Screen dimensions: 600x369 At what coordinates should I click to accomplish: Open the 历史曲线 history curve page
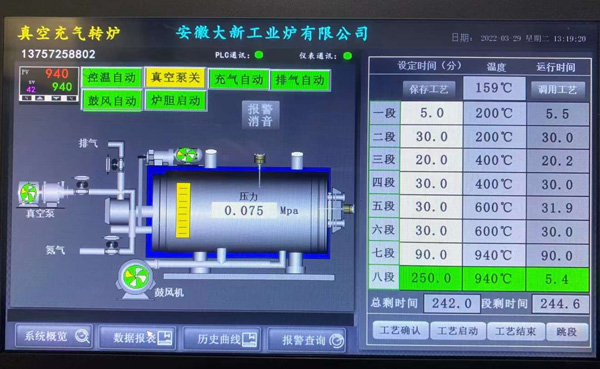click(x=222, y=339)
